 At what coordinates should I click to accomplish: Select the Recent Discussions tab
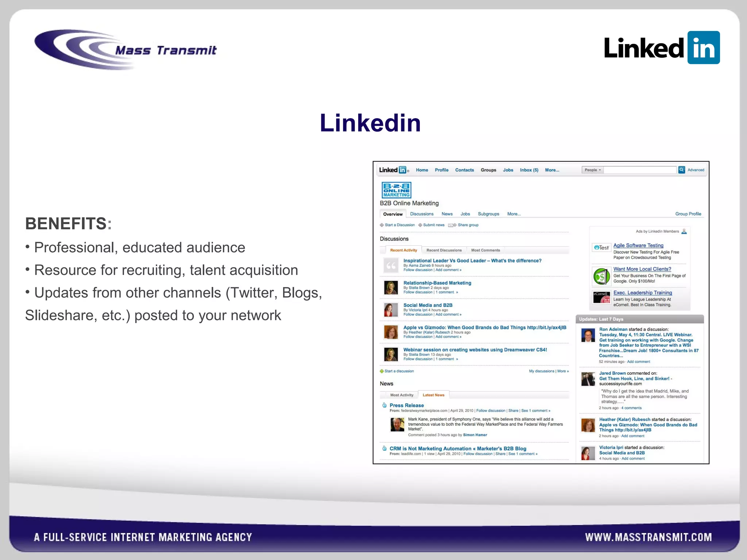pos(444,250)
